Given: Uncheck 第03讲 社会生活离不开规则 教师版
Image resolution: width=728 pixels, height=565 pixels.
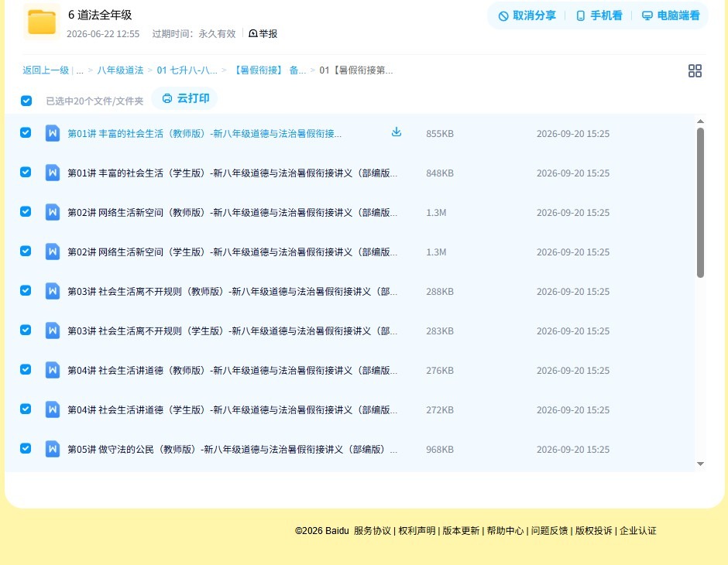Looking at the screenshot, I should pyautogui.click(x=26, y=290).
